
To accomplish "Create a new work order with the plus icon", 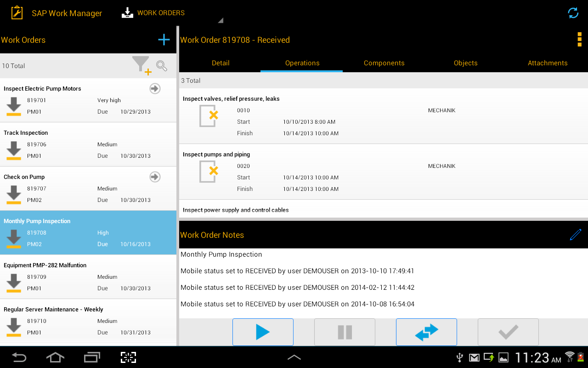I will (164, 40).
